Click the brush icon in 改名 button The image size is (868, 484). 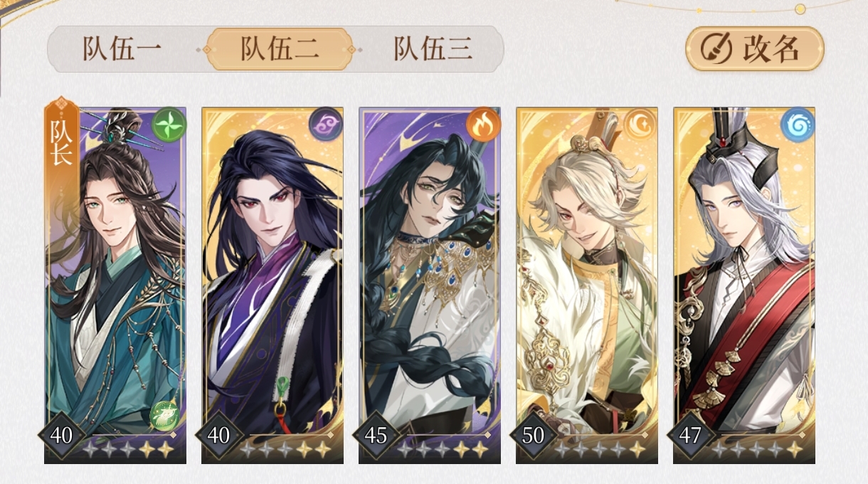[x=713, y=49]
